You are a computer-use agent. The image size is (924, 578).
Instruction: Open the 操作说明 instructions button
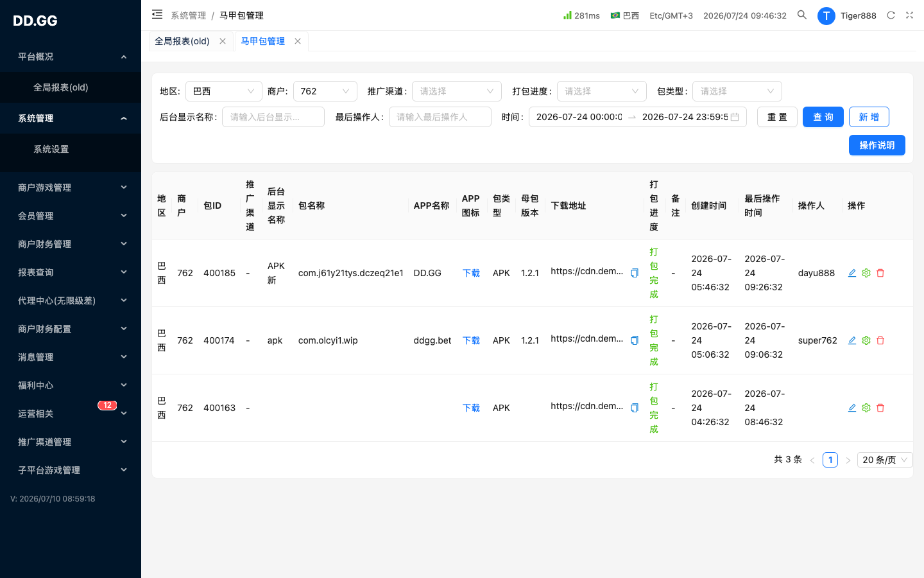coord(877,145)
